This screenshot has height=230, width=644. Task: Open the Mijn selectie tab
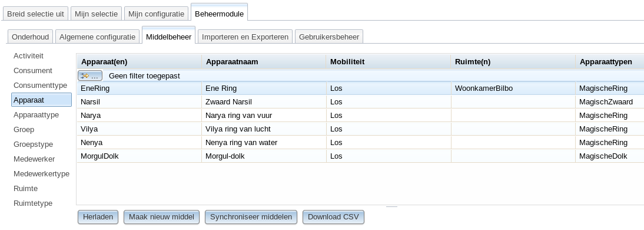point(96,14)
